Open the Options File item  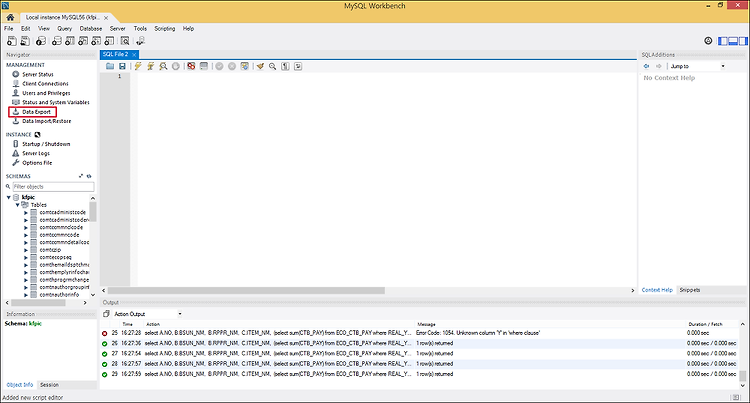pyautogui.click(x=37, y=163)
